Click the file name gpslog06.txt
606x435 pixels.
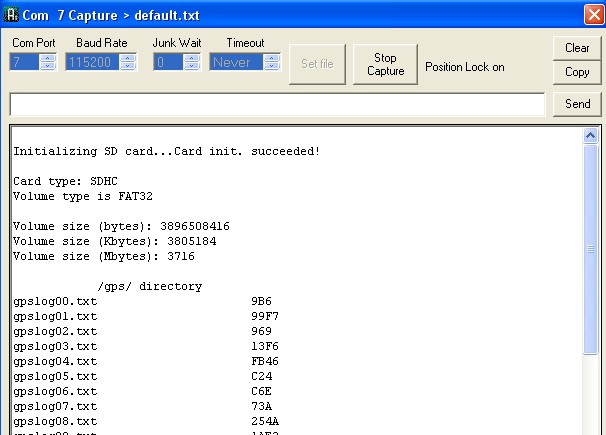click(55, 391)
